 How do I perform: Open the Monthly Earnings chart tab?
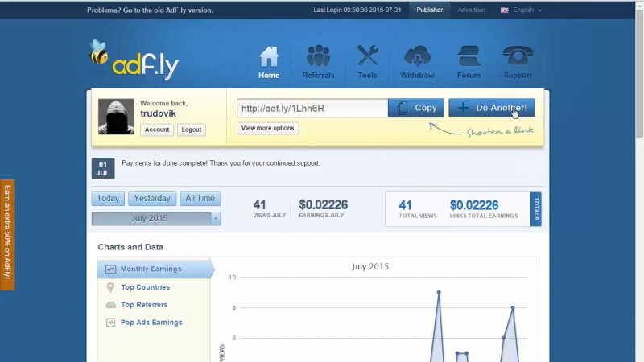(x=155, y=269)
